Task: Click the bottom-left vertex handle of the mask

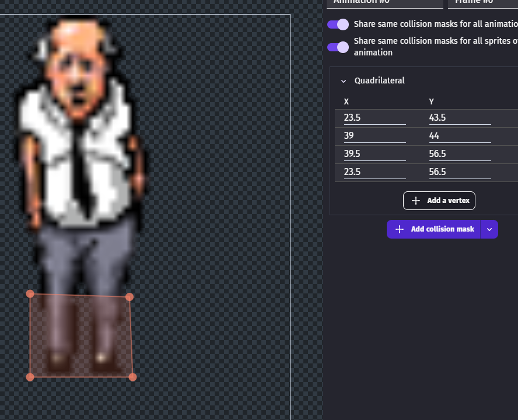Action: click(30, 377)
